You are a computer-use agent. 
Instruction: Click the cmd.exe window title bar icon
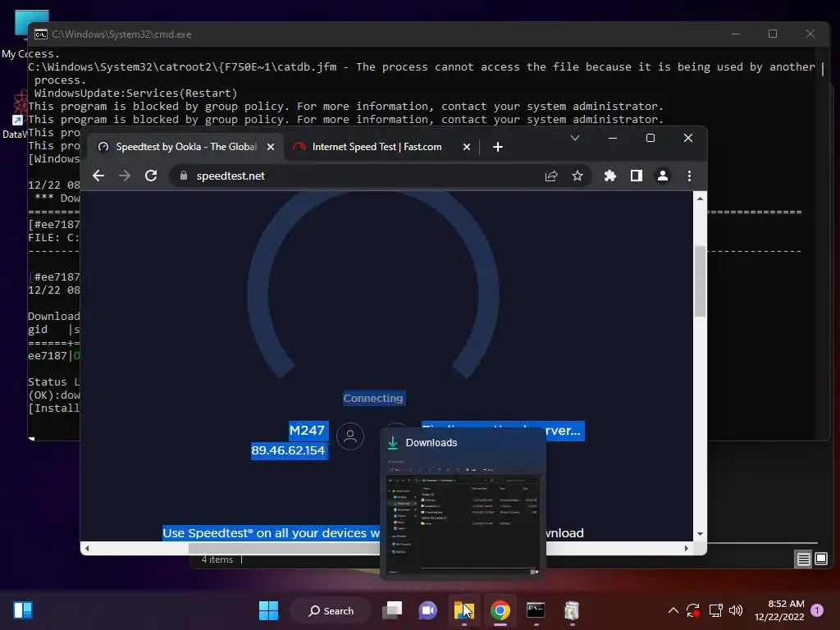(41, 34)
